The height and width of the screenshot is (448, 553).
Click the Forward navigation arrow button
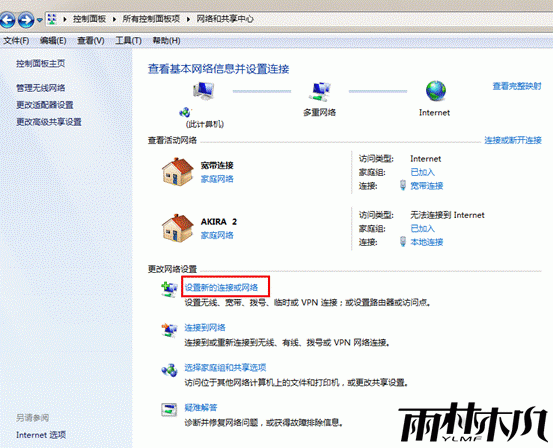(x=26, y=19)
